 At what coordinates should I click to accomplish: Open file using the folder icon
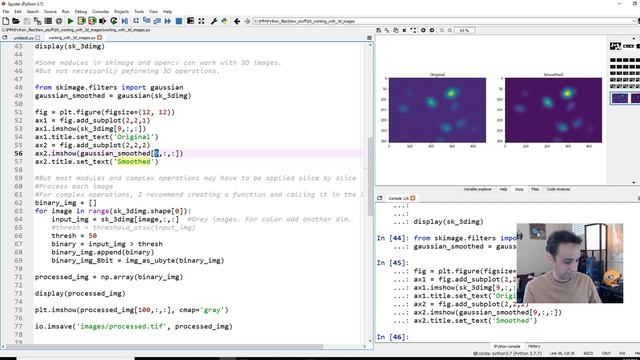(x=16, y=21)
